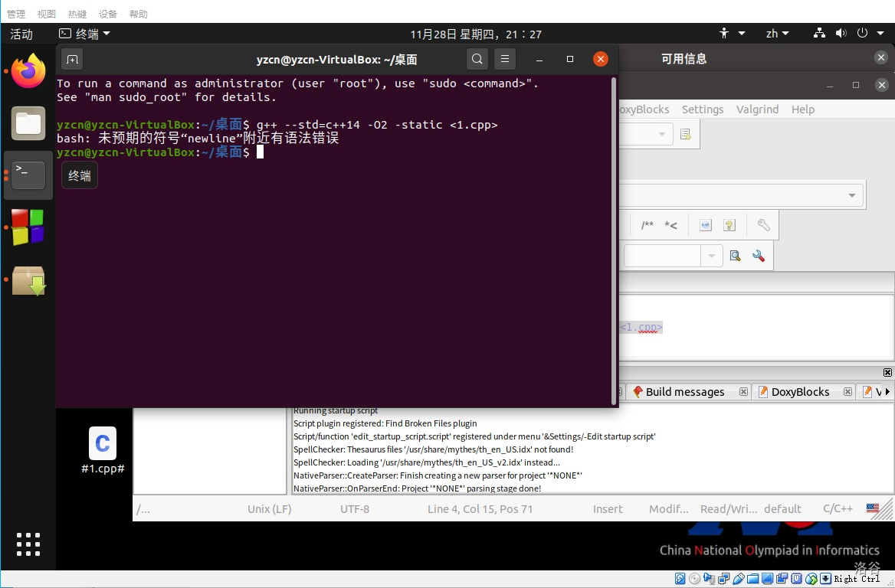Open the Valgrind menu

(757, 109)
